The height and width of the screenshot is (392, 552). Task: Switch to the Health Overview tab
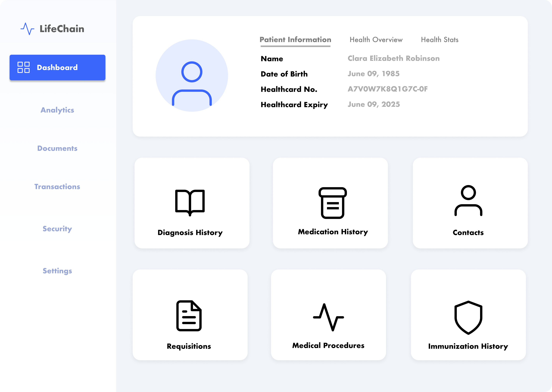point(376,40)
